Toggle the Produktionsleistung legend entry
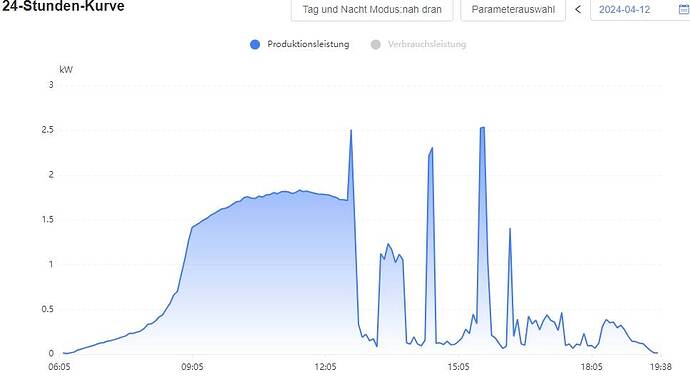 click(300, 44)
